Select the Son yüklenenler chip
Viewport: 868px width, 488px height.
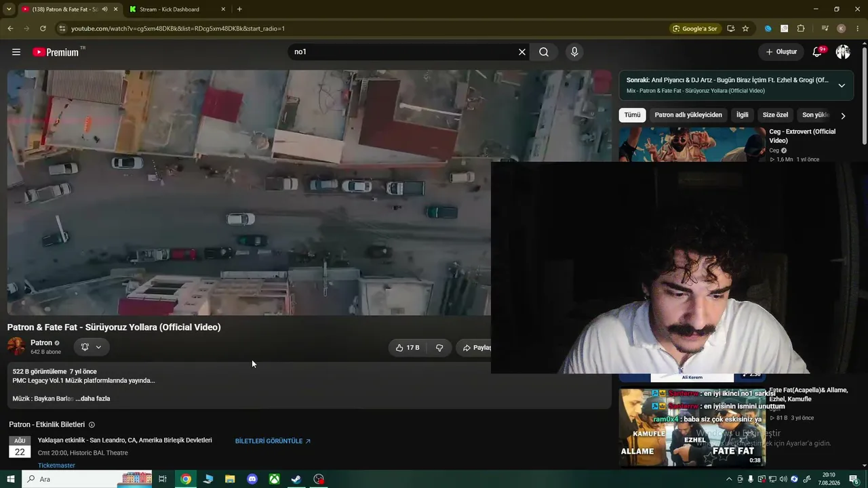click(815, 115)
